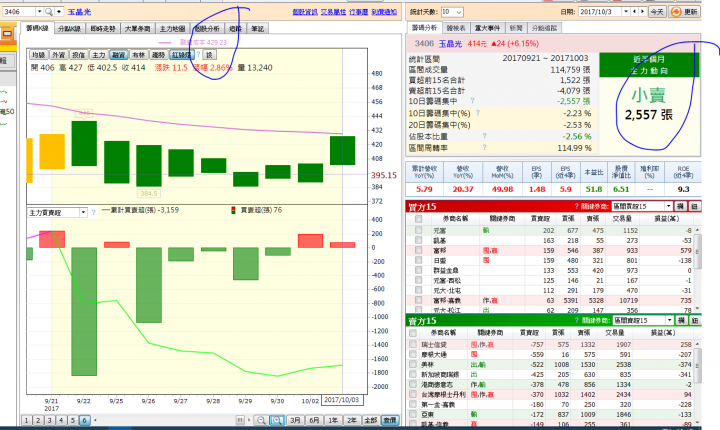
Task: Check the box for 瑞士信貸 seller row
Action: 413,344
